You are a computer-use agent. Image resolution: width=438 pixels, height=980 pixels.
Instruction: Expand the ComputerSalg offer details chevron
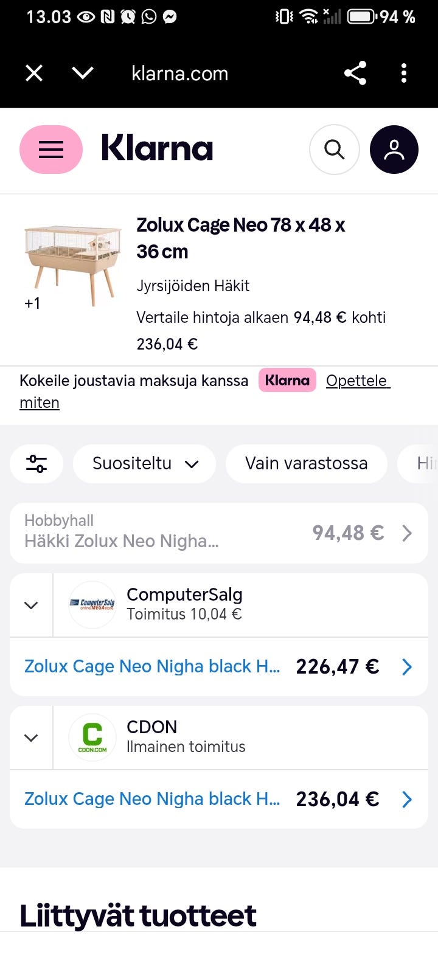pos(30,605)
